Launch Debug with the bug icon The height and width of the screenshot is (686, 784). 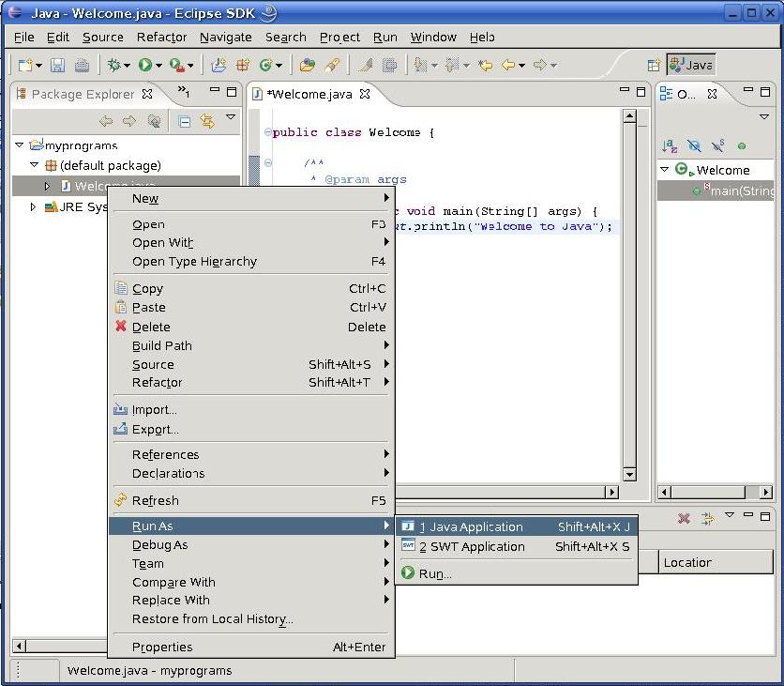(x=114, y=65)
